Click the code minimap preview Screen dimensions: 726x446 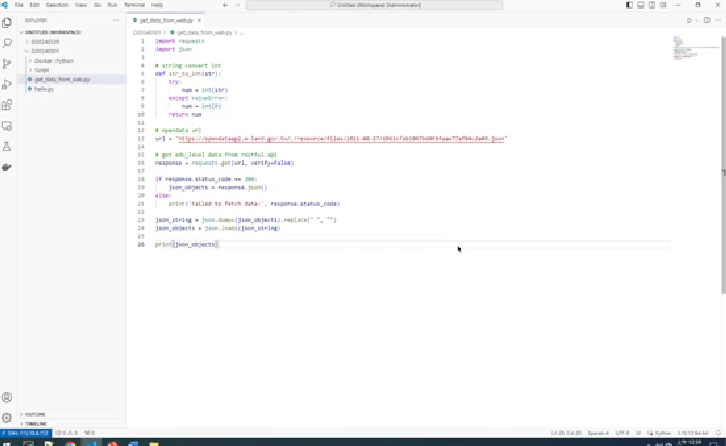coord(695,47)
